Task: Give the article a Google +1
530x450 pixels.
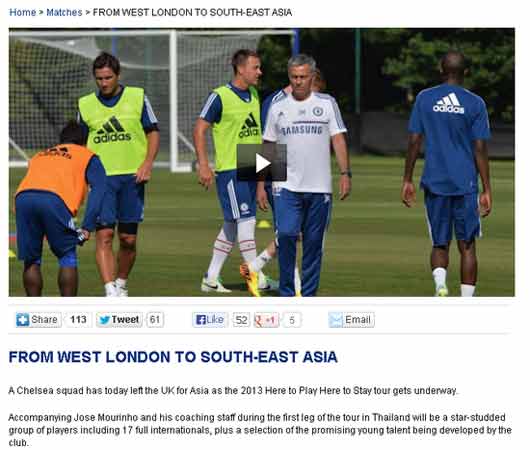Action: 267,320
